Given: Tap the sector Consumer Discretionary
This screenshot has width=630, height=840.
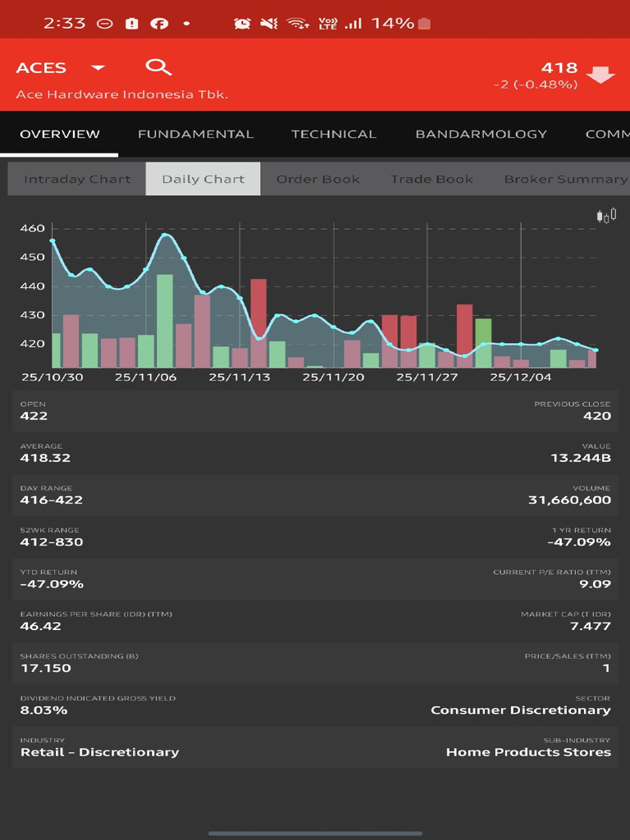Looking at the screenshot, I should (x=521, y=710).
